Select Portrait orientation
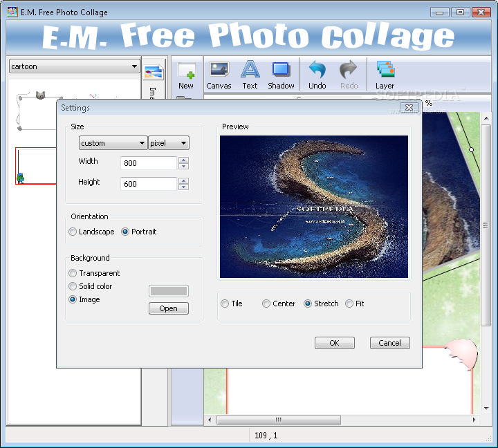 coord(139,232)
